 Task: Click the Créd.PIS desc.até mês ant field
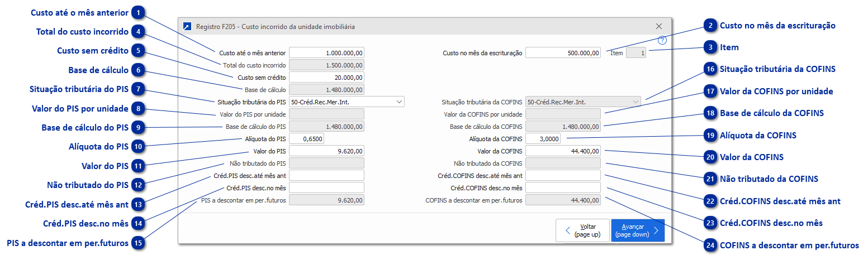(327, 175)
